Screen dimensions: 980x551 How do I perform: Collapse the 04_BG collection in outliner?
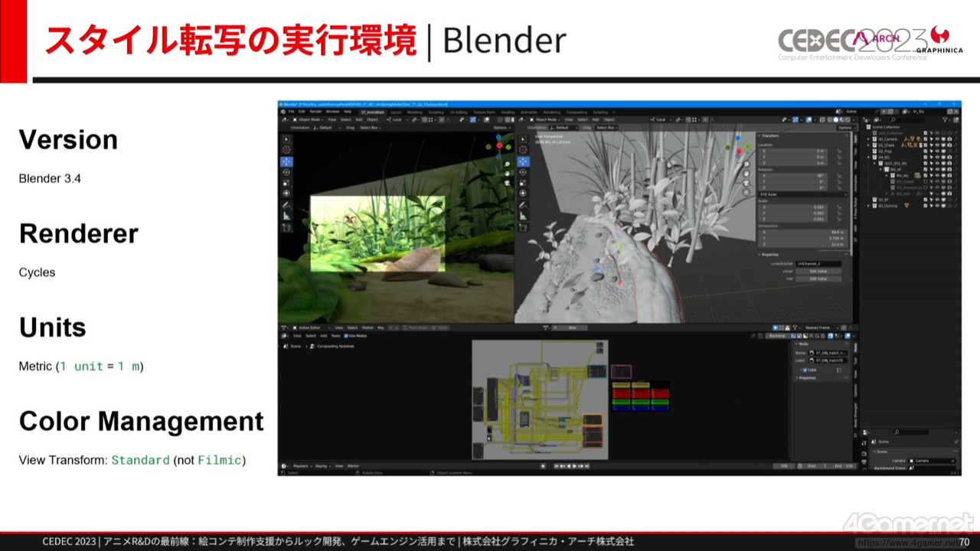click(x=868, y=157)
